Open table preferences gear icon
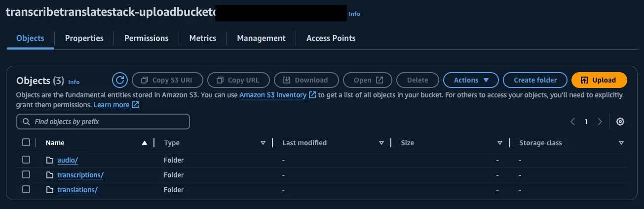644x209 pixels. coord(620,122)
